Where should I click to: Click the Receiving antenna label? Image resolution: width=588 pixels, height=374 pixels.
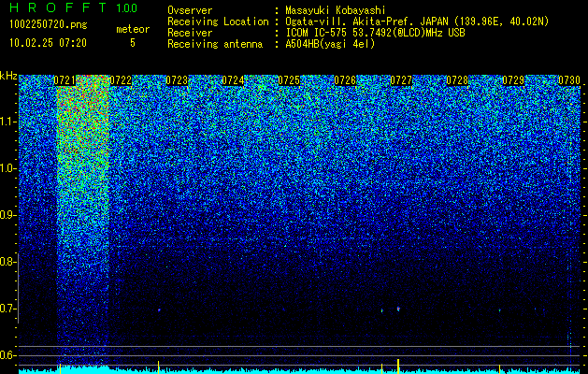click(215, 44)
